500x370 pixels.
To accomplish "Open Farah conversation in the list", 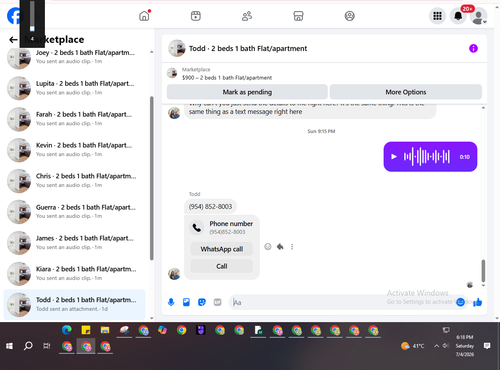I will point(74,119).
